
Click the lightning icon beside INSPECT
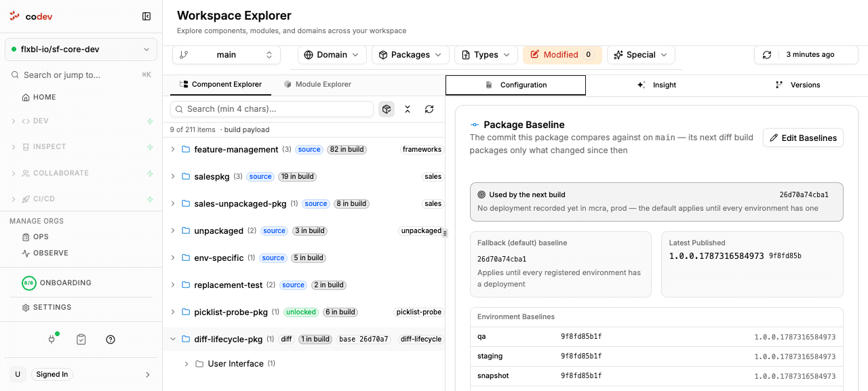coord(150,147)
